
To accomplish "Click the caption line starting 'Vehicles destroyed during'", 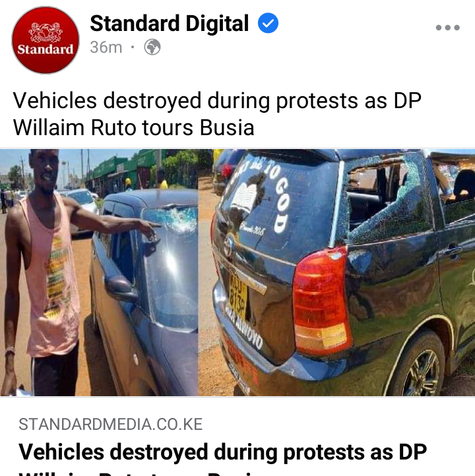I will point(217,100).
